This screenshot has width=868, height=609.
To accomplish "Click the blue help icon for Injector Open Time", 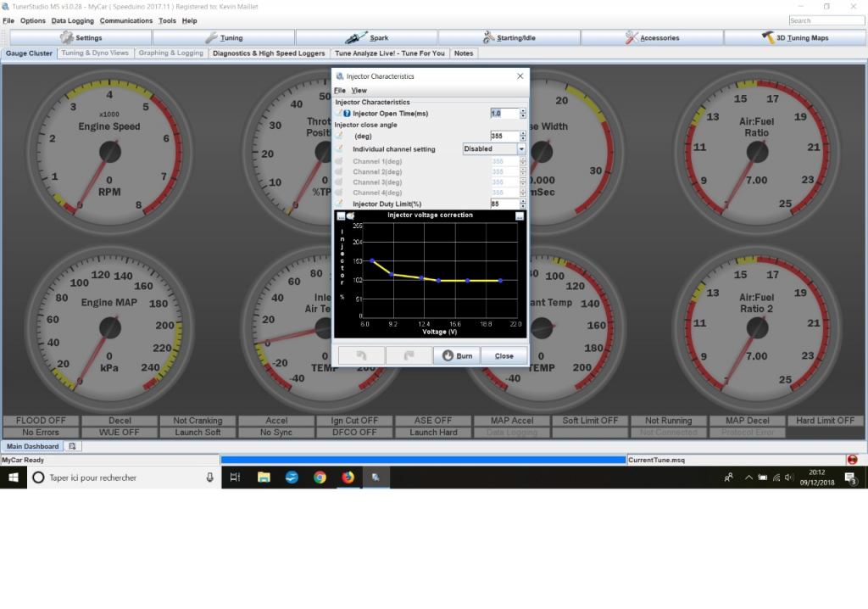I will pyautogui.click(x=347, y=113).
